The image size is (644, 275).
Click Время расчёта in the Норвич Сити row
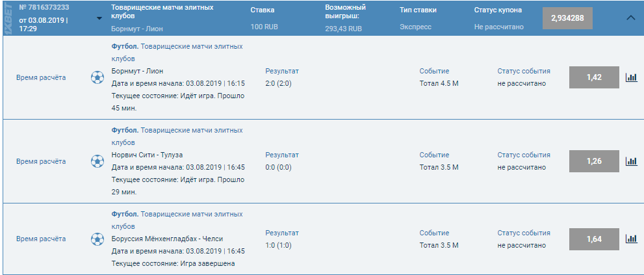point(41,161)
